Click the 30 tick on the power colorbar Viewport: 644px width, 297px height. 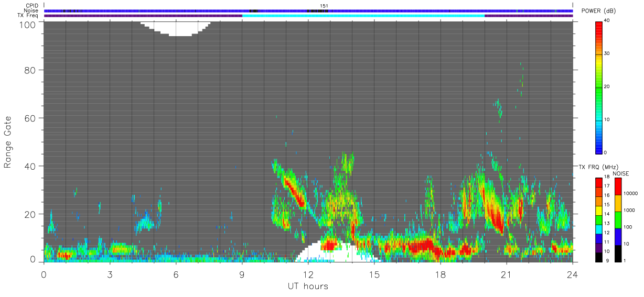tap(607, 53)
